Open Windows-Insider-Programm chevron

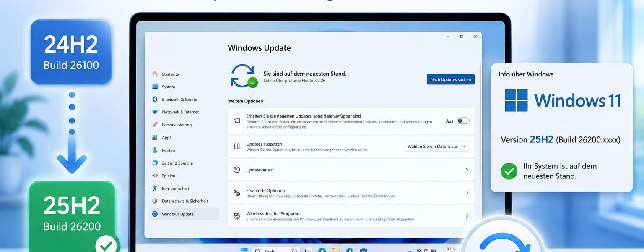(x=467, y=216)
